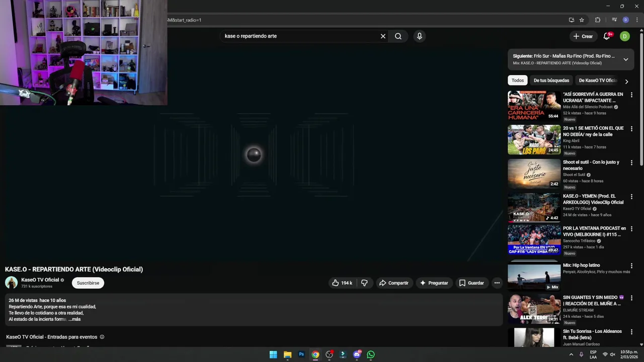The height and width of the screenshot is (362, 644).
Task: Save video with the Guardar button
Action: coord(471,283)
